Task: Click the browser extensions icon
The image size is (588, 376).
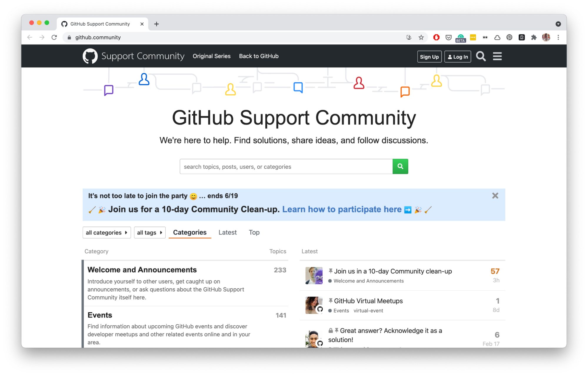Action: (x=533, y=38)
